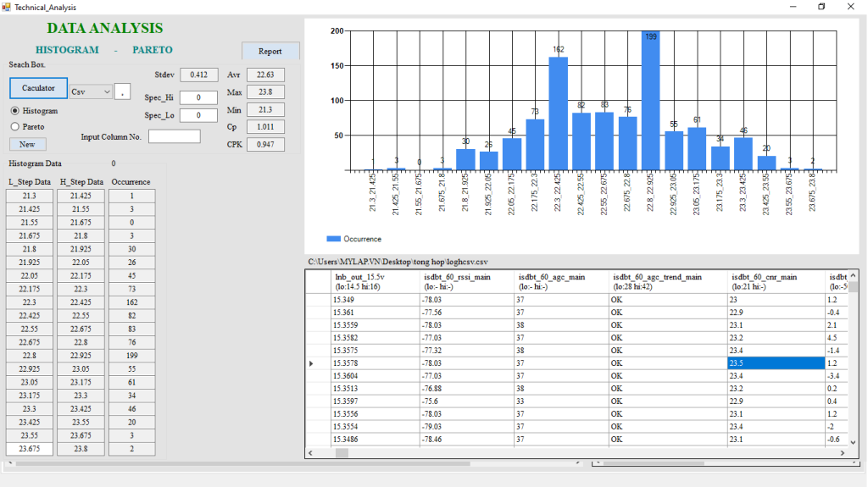The image size is (868, 487).
Task: Click cell 22.9 in cnr_main first rows
Action: click(776, 313)
